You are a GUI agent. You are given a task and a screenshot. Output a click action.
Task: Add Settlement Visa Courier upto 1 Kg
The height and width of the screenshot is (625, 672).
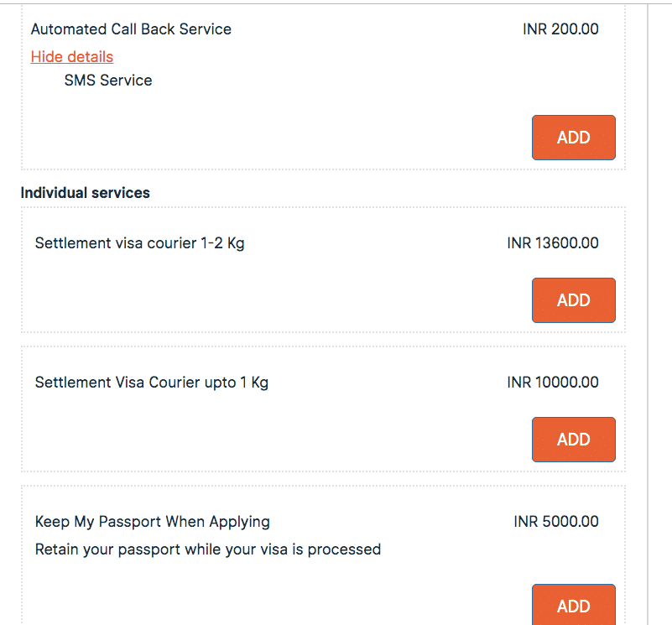coord(573,440)
